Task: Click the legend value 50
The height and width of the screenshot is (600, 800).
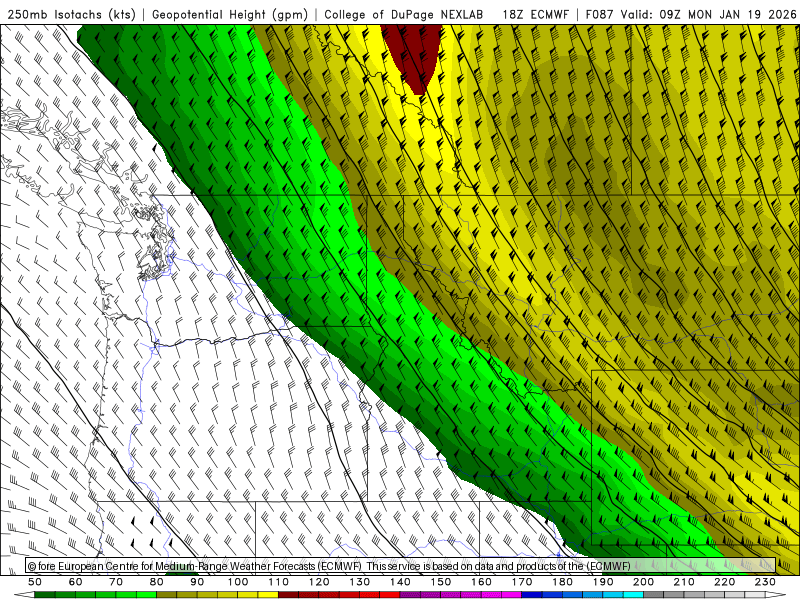Action: [35, 582]
